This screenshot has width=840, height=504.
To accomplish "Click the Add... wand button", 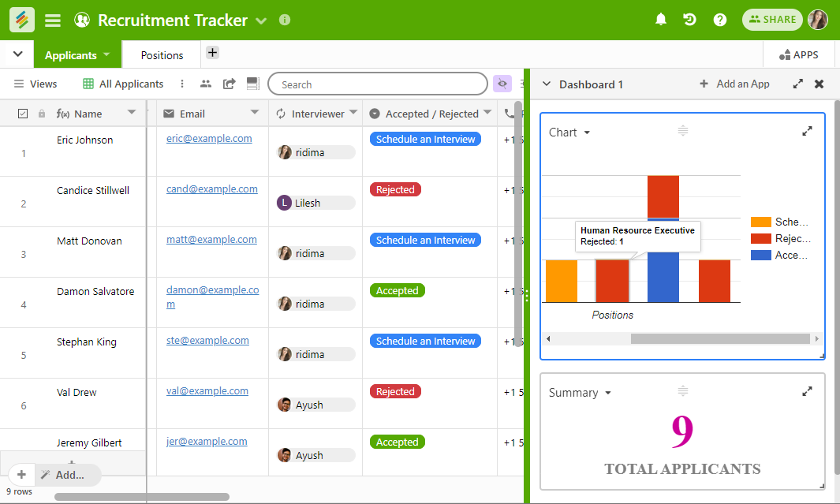I will tap(69, 475).
